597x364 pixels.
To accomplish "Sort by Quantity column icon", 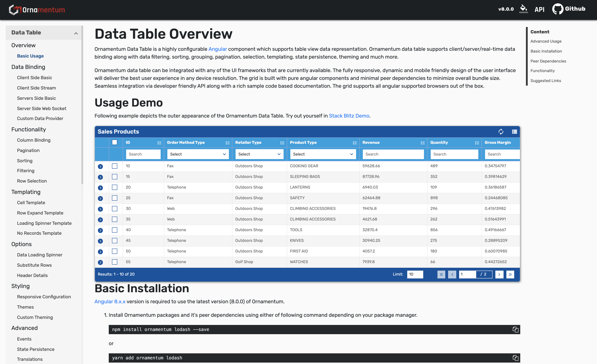I will coord(477,143).
